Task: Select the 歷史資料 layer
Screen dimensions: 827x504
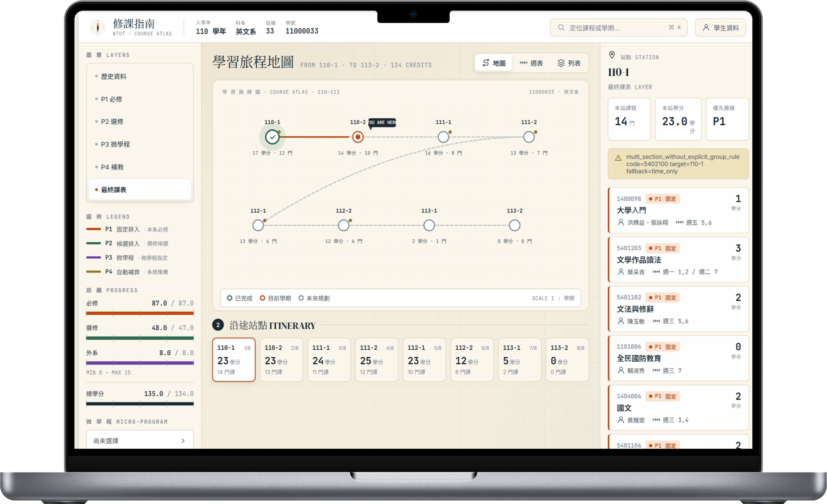Action: point(140,76)
